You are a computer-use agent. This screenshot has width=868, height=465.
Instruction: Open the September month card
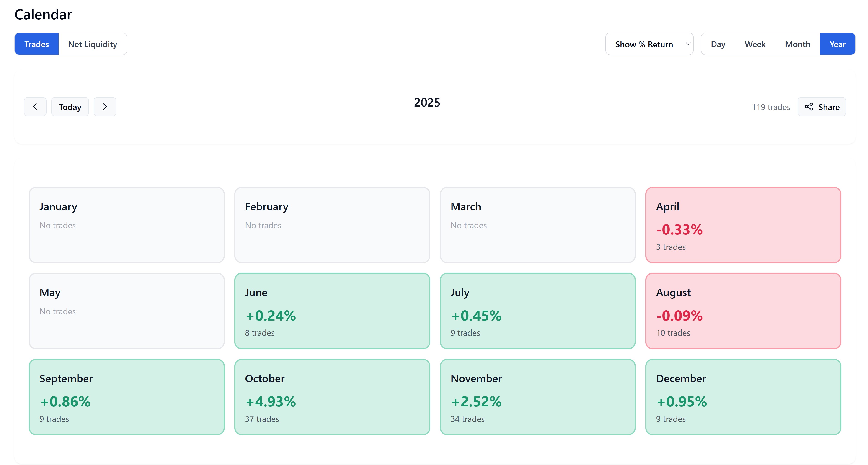[x=127, y=397]
